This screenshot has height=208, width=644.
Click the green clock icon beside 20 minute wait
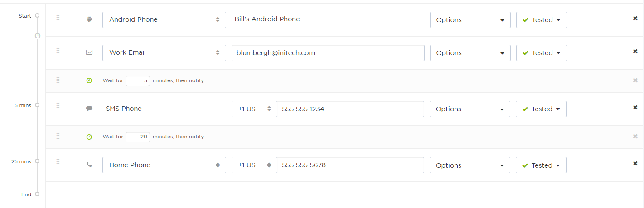coord(89,137)
